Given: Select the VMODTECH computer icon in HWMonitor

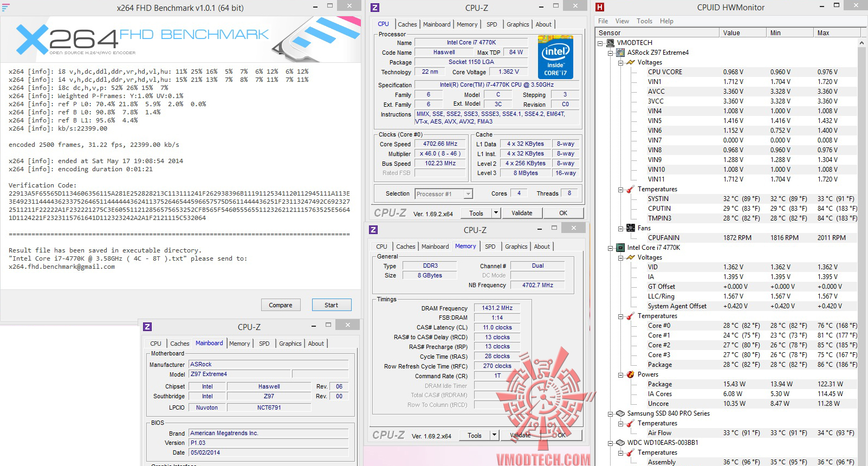Looking at the screenshot, I should point(610,43).
